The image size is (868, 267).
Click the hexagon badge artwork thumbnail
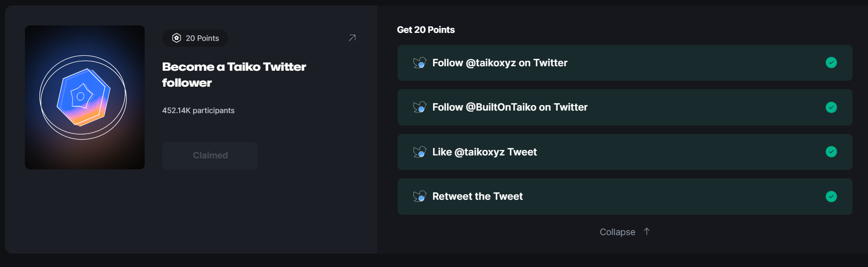click(85, 97)
